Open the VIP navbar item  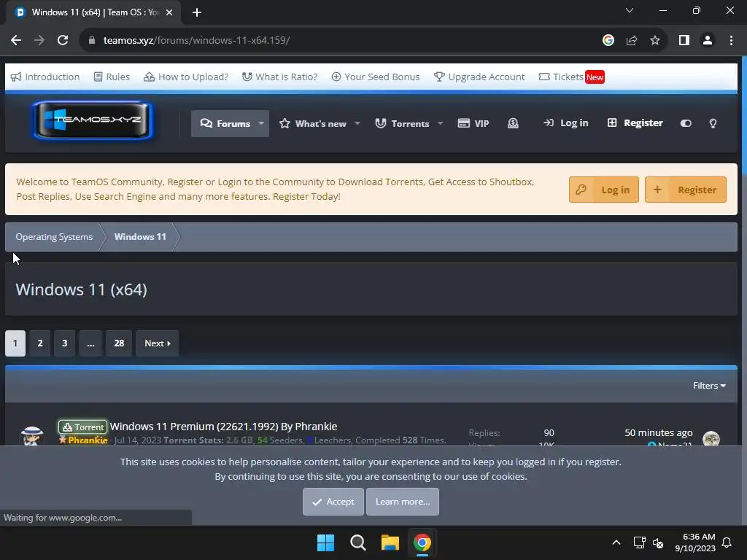[x=473, y=123]
